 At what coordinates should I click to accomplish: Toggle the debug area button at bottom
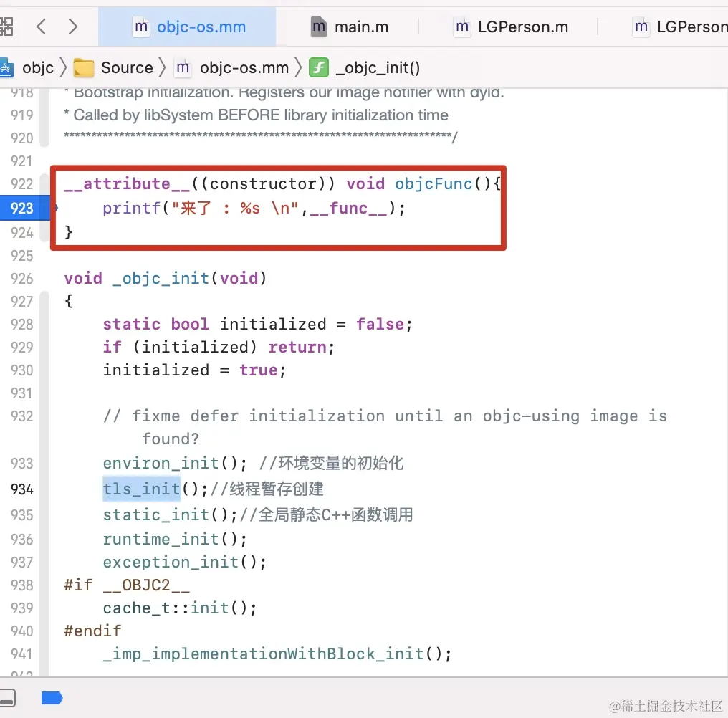(7, 697)
